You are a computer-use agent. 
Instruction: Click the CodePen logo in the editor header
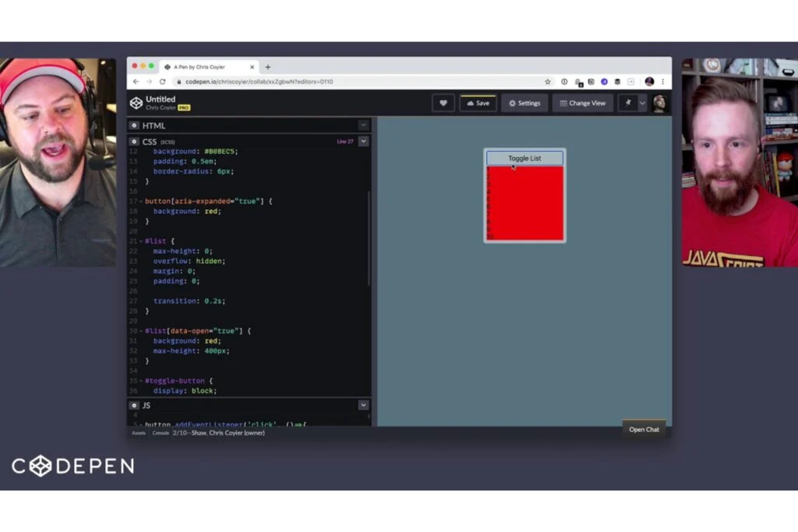[x=136, y=103]
